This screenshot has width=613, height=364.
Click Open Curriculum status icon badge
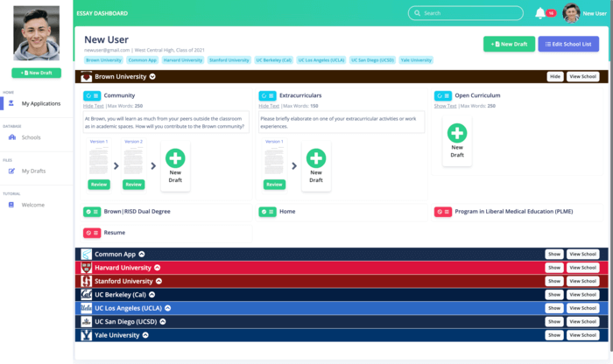(x=443, y=95)
